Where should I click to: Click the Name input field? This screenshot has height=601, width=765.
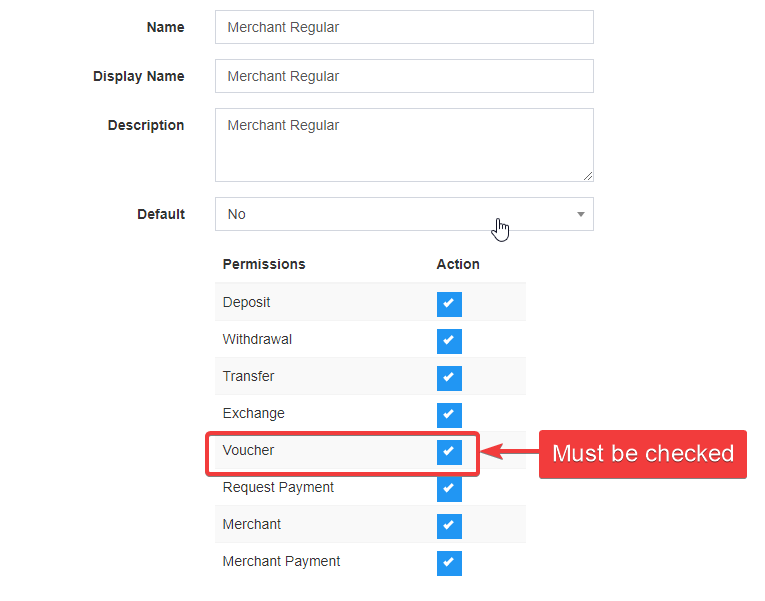click(403, 27)
